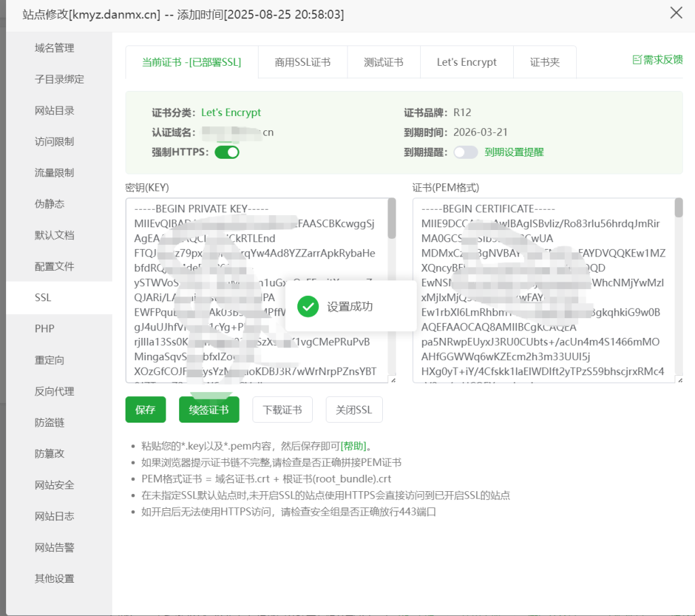
Task: Disable the 强制HTTPS toggle
Action: pyautogui.click(x=226, y=153)
